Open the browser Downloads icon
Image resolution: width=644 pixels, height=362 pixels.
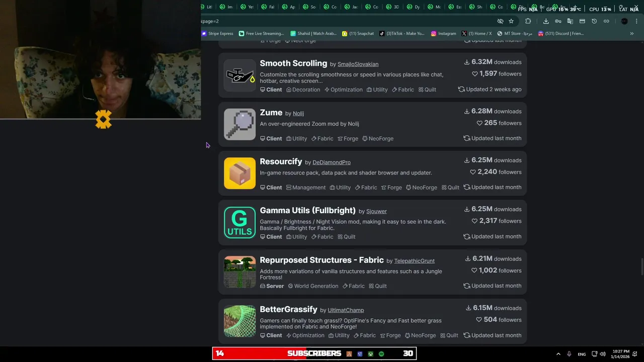click(x=546, y=21)
